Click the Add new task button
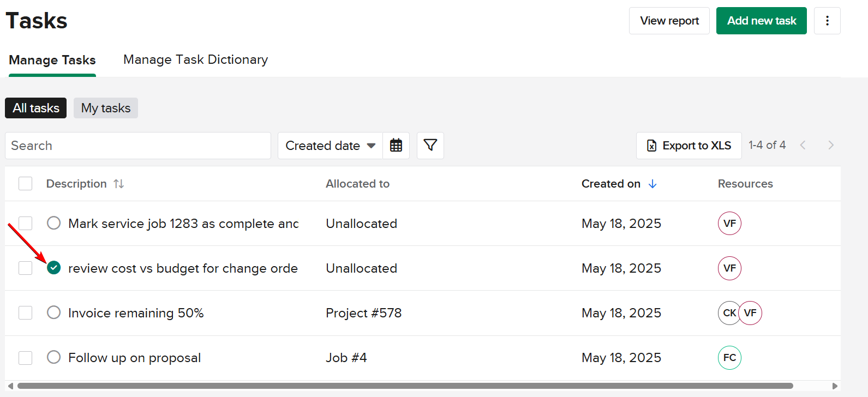This screenshot has height=397, width=868. [x=761, y=21]
